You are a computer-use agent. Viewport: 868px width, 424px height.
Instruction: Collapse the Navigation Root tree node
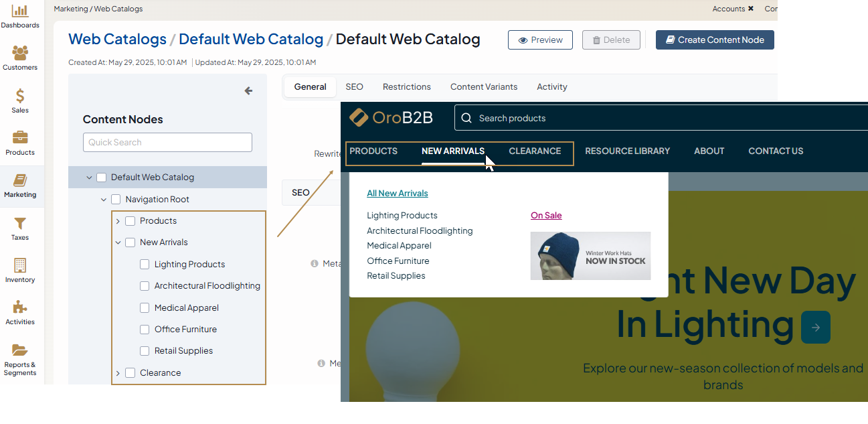[x=104, y=200]
